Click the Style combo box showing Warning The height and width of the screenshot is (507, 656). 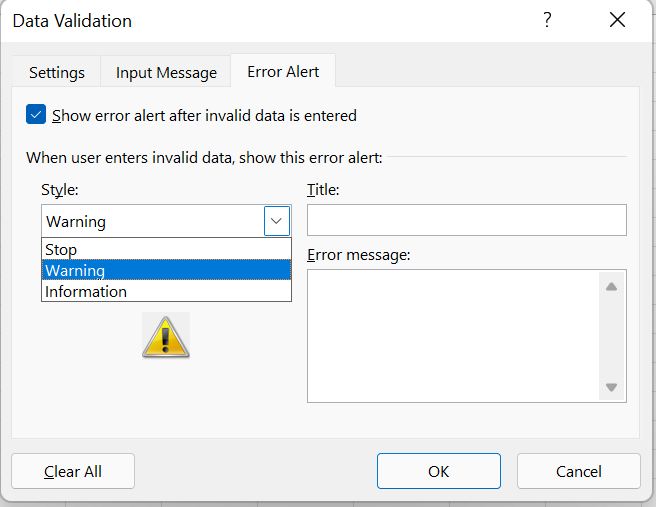click(x=166, y=221)
